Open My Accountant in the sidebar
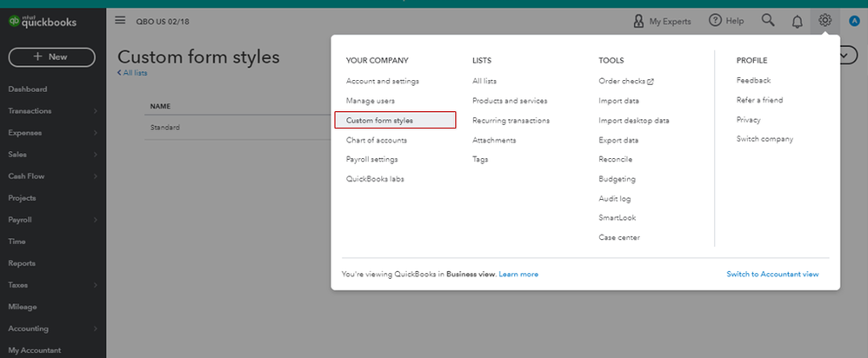Screen dimensions: 868x358 click(x=34, y=350)
